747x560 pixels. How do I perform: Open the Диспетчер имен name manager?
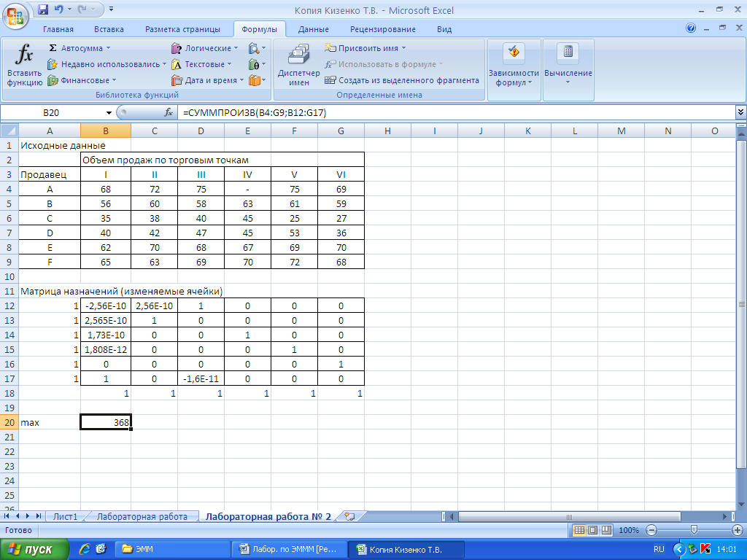(x=298, y=66)
